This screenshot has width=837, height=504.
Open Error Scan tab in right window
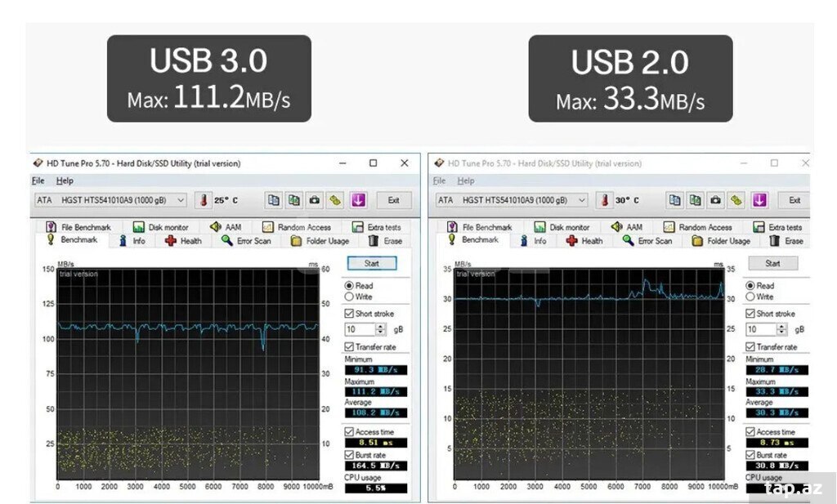(x=647, y=241)
